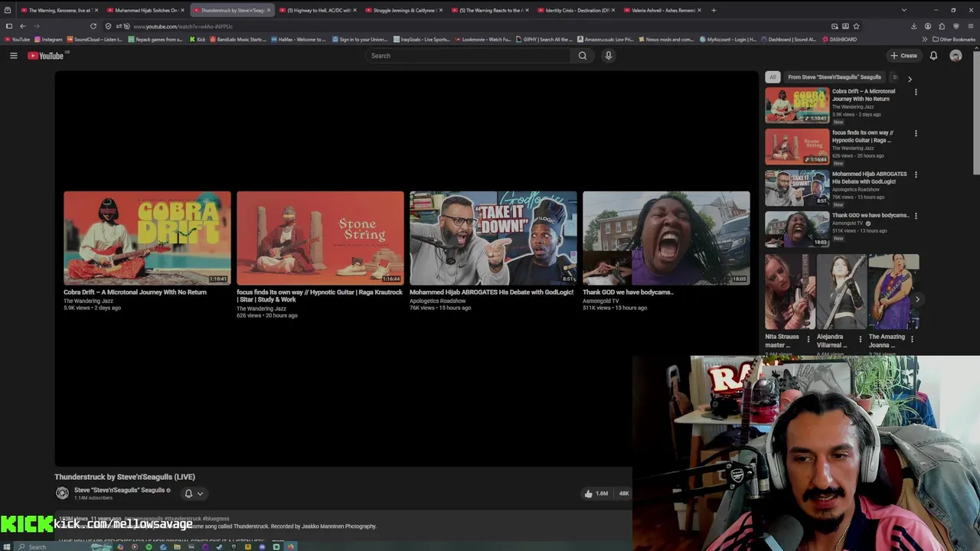This screenshot has height=551, width=980.
Task: Open the SoundCloud bookmark
Action: (x=94, y=39)
